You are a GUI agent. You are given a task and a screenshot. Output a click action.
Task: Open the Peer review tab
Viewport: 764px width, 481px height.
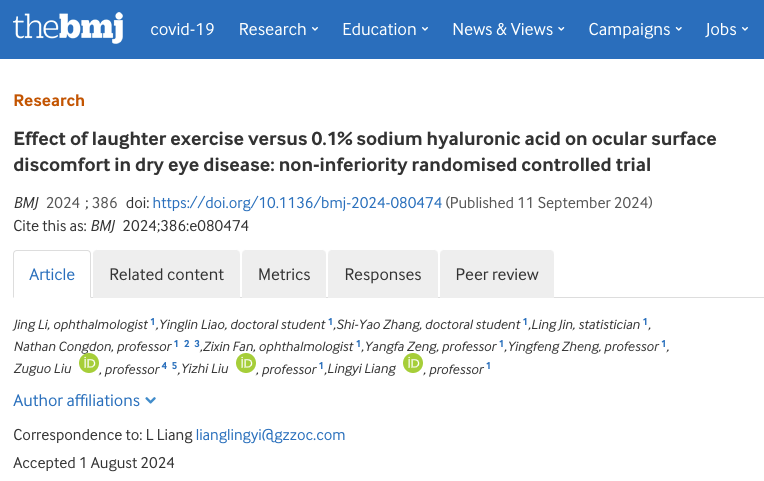pyautogui.click(x=497, y=274)
